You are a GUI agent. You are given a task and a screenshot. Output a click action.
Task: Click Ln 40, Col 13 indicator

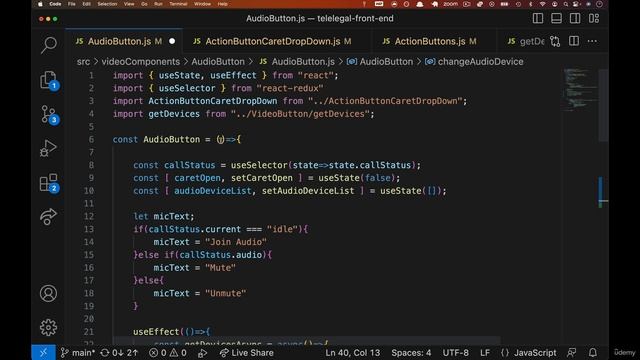pos(353,353)
